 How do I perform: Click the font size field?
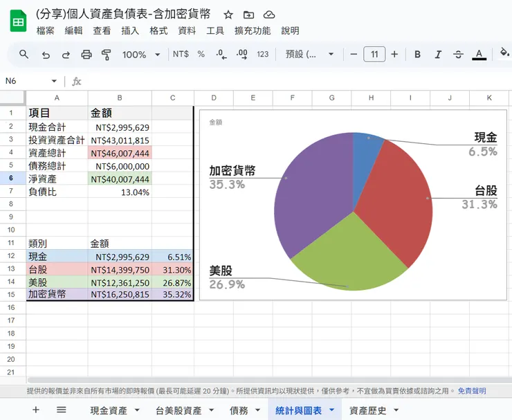[374, 54]
